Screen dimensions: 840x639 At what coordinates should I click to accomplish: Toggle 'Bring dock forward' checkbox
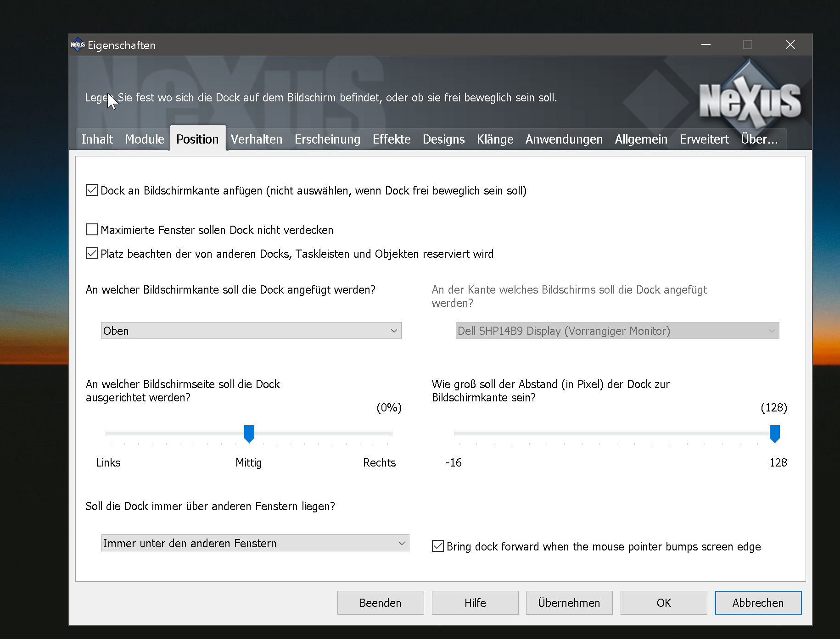[438, 546]
